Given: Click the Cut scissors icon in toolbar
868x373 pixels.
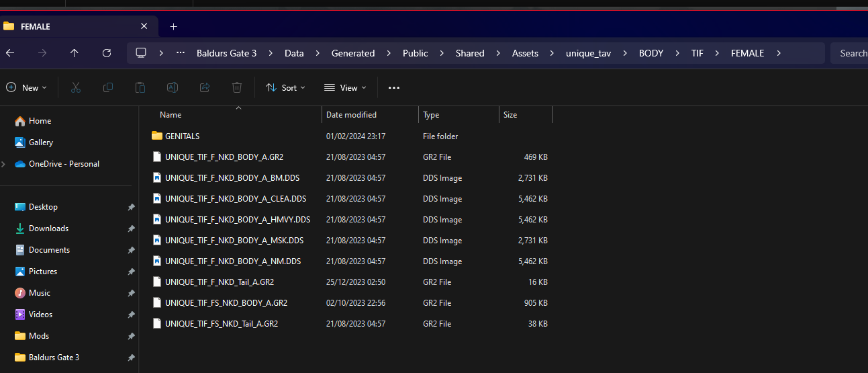Looking at the screenshot, I should click(x=76, y=87).
